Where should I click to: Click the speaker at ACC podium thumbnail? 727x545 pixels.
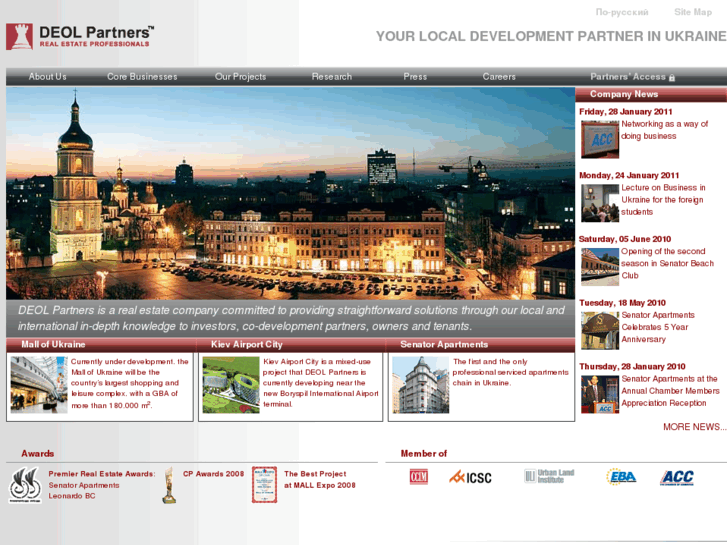[600, 394]
